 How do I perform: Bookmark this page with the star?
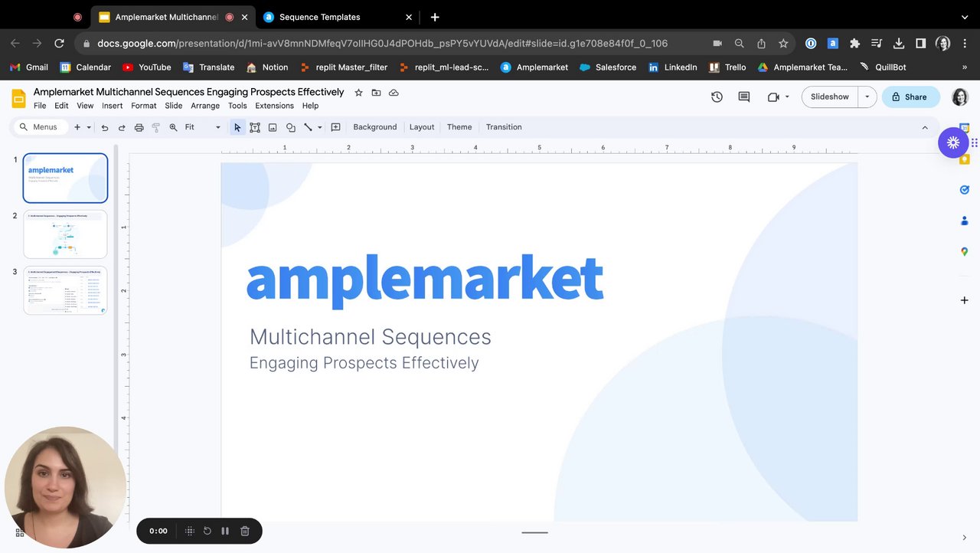coord(783,44)
